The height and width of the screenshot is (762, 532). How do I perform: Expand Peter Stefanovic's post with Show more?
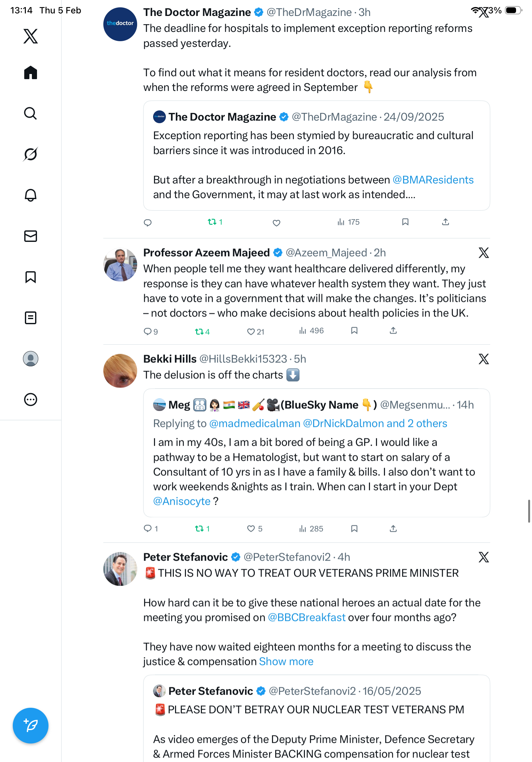tap(286, 661)
